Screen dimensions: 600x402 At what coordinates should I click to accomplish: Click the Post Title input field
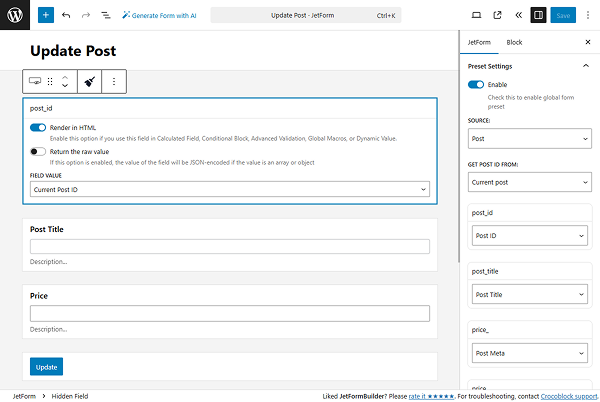point(230,246)
